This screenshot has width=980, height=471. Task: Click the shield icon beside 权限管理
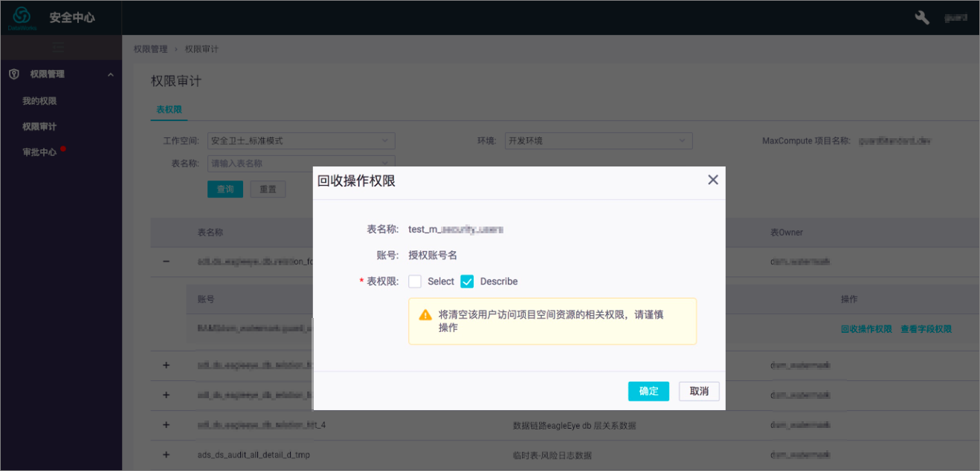[13, 74]
